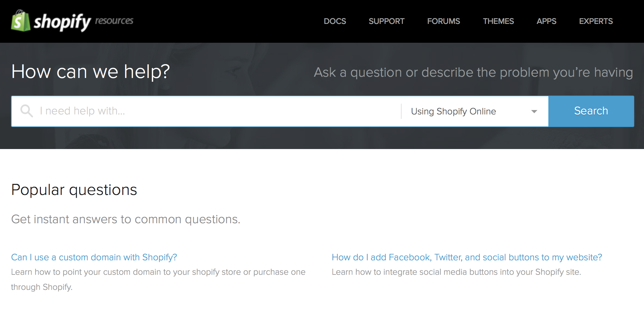Viewport: 644px width, 310px height.
Task: Click the shopify wordmark in the header
Action: pos(62,22)
